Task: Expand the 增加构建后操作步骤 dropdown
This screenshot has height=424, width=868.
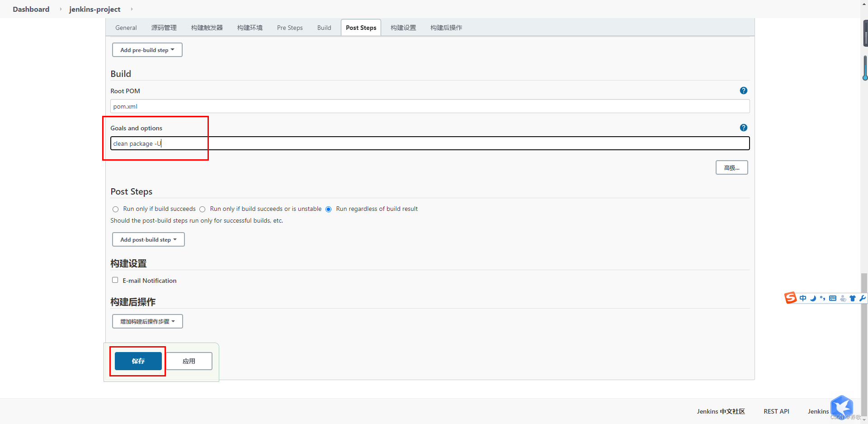Action: [147, 321]
